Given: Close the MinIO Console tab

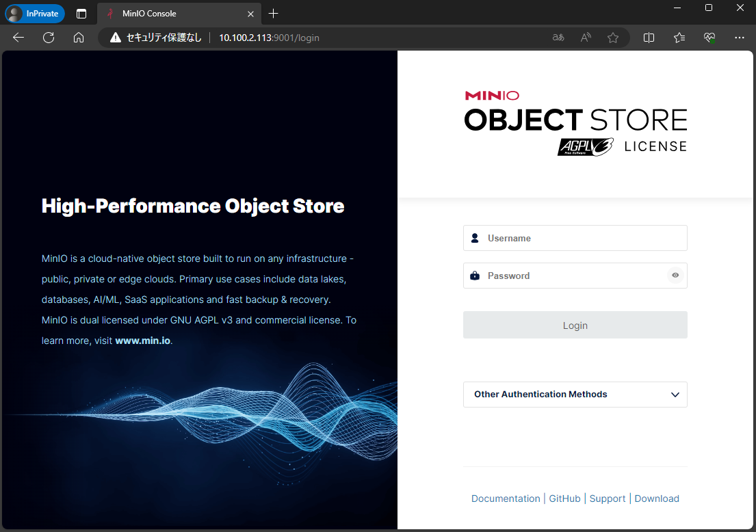Looking at the screenshot, I should [x=250, y=14].
